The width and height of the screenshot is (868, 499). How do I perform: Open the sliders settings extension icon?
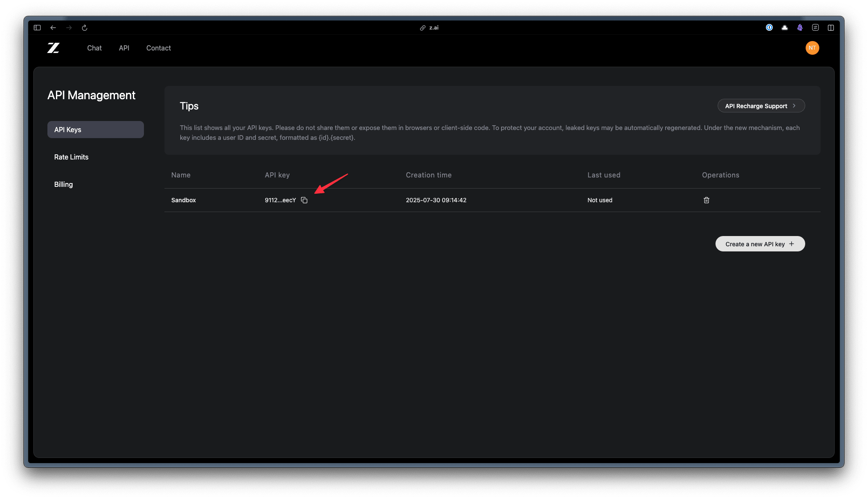pos(815,28)
